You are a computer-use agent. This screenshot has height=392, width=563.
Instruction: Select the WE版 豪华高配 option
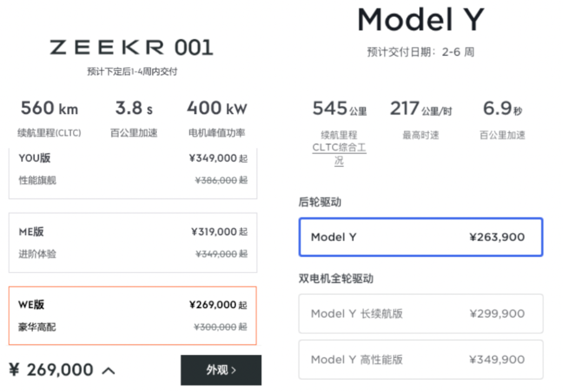click(133, 316)
